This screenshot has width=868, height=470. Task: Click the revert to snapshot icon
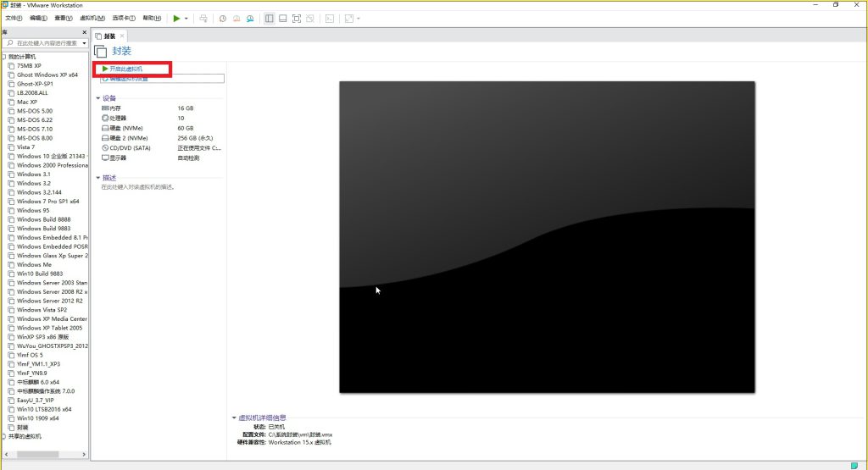pyautogui.click(x=236, y=18)
